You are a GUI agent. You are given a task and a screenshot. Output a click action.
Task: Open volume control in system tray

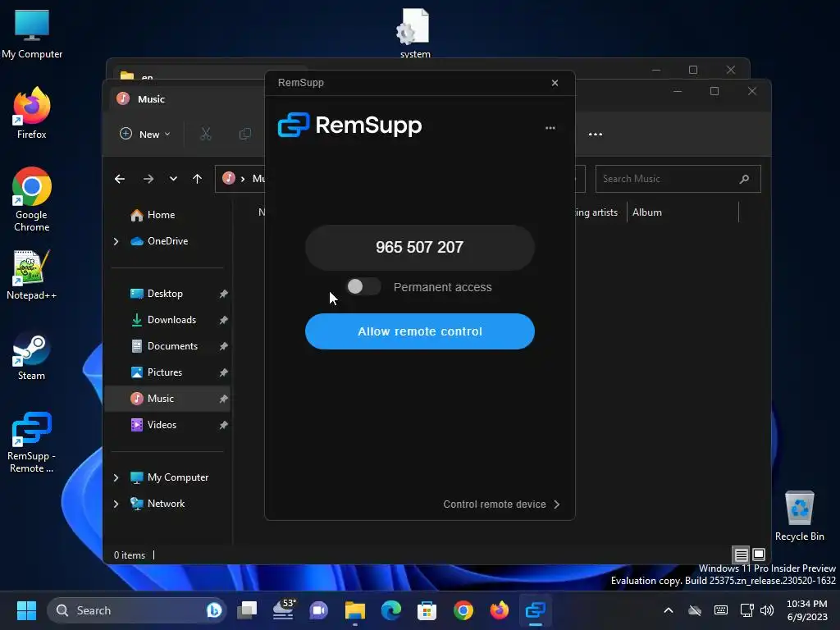pyautogui.click(x=767, y=610)
